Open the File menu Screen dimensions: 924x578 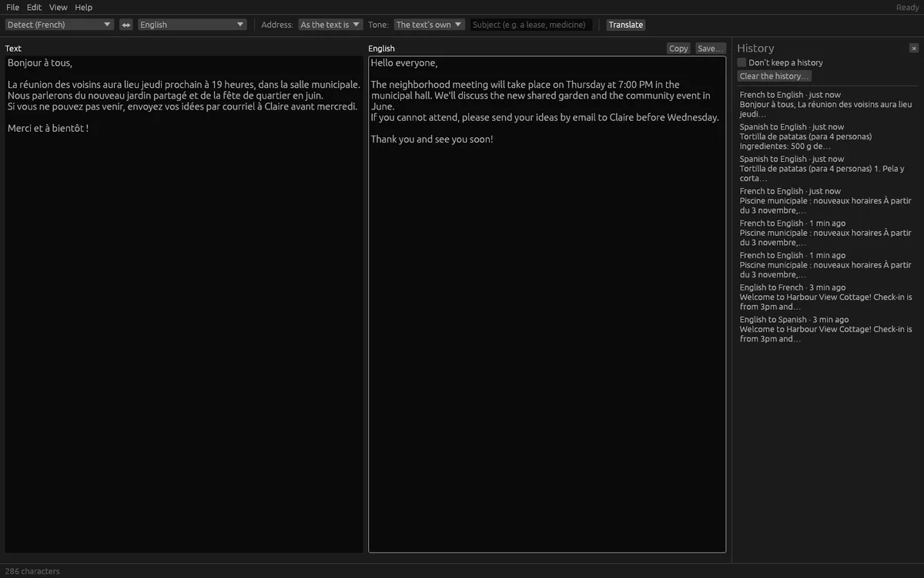click(x=13, y=7)
